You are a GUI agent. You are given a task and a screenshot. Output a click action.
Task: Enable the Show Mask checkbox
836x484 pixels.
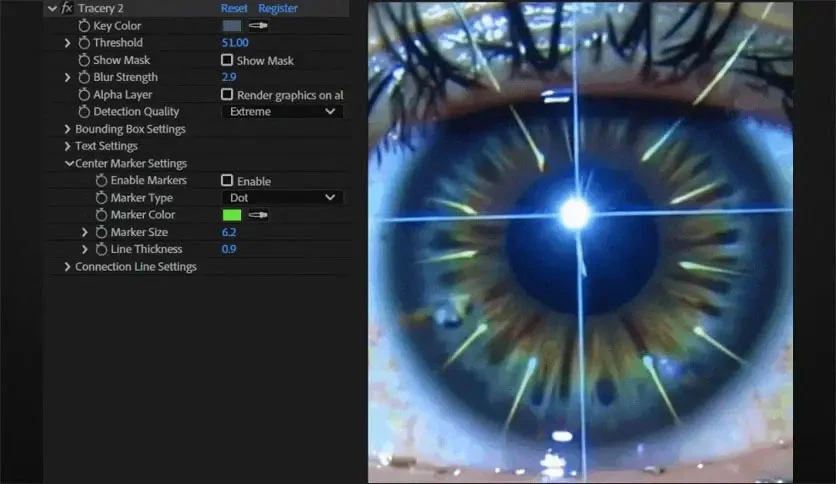click(227, 60)
